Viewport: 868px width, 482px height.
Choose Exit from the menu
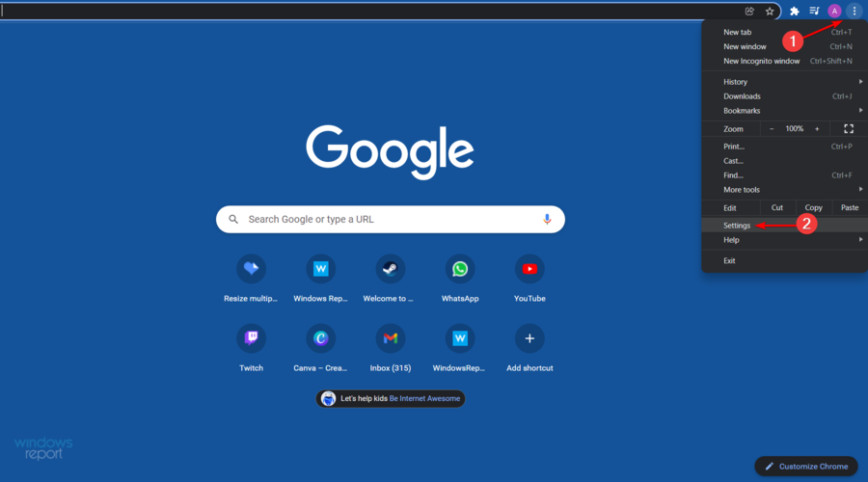click(784, 260)
